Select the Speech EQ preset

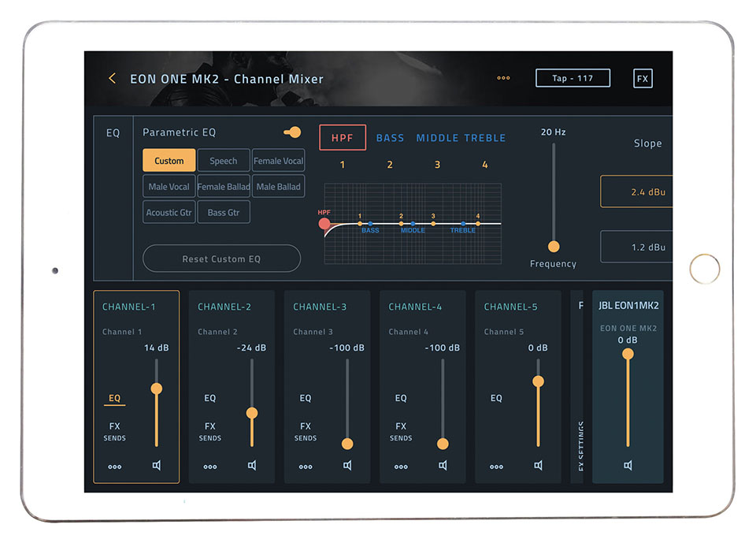(224, 160)
